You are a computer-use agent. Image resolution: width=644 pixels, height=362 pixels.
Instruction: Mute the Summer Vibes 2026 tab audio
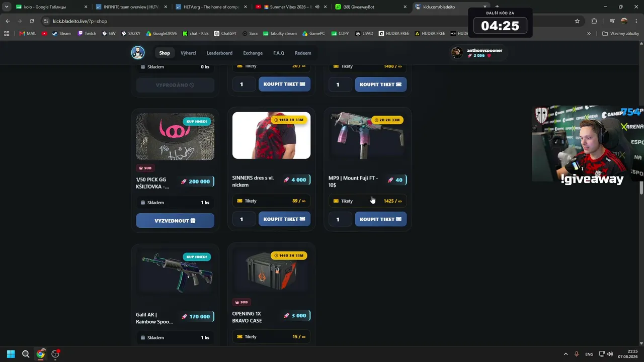pos(317,7)
